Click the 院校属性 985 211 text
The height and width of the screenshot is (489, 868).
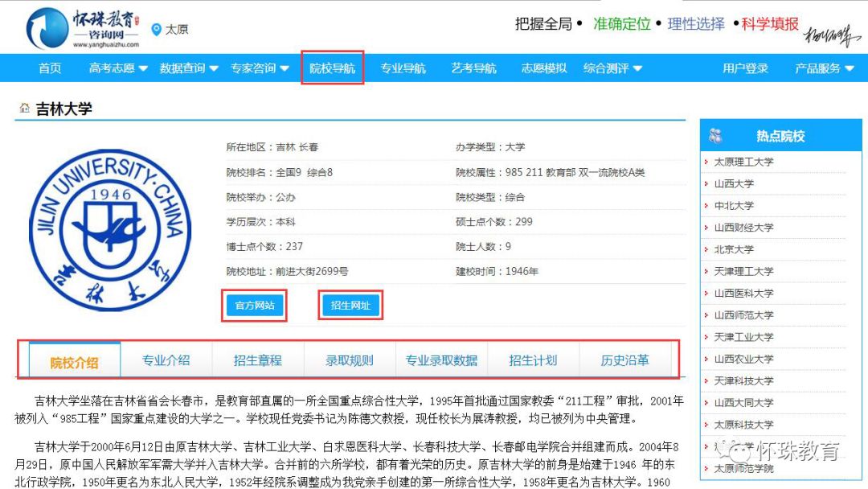click(551, 172)
